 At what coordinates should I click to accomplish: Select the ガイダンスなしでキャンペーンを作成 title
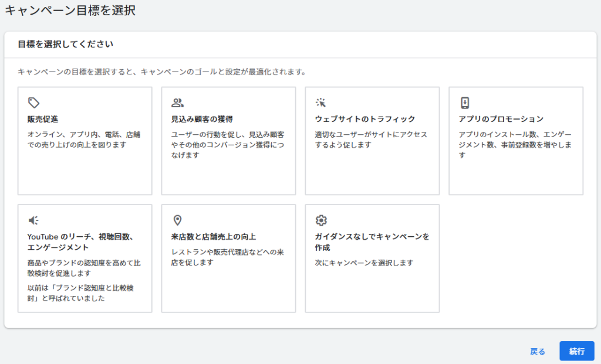[372, 241]
